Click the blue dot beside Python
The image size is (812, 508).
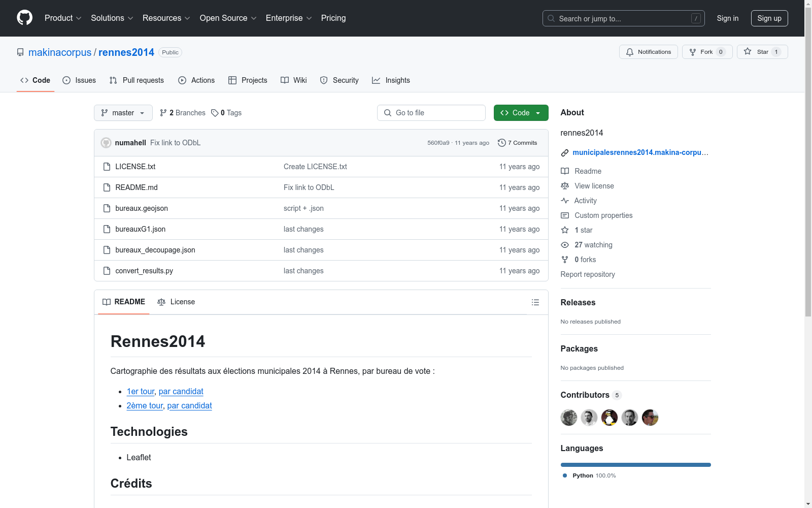pyautogui.click(x=565, y=475)
